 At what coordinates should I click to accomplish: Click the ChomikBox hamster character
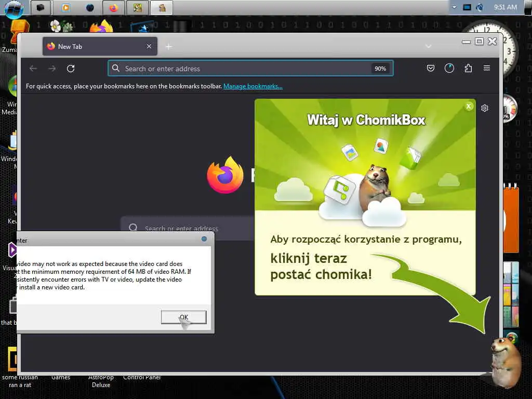pyautogui.click(x=506, y=362)
